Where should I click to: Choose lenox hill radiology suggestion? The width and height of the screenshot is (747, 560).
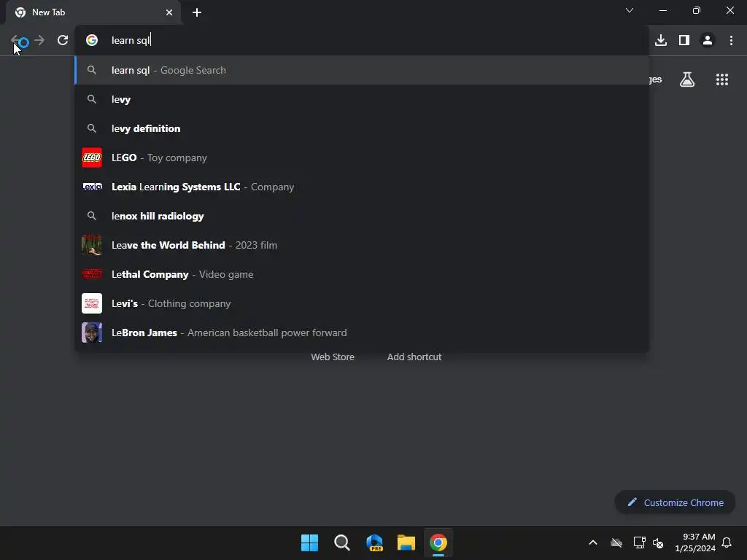(362, 216)
